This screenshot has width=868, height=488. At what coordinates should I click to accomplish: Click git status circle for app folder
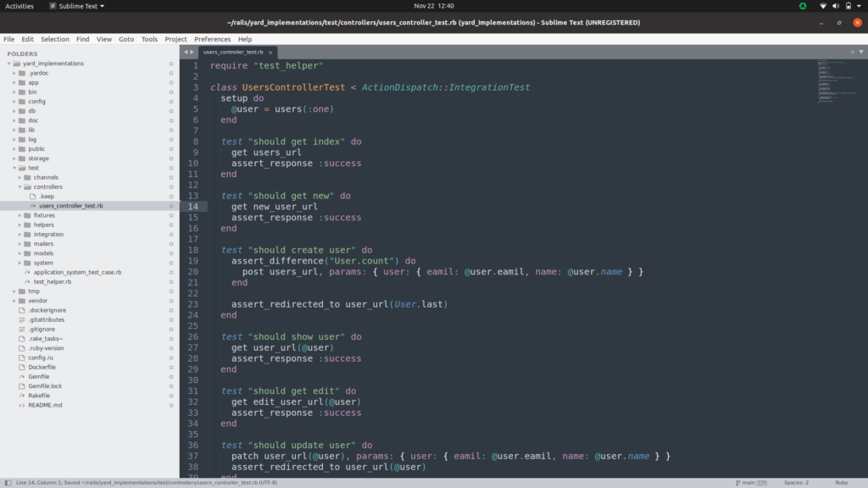[171, 82]
